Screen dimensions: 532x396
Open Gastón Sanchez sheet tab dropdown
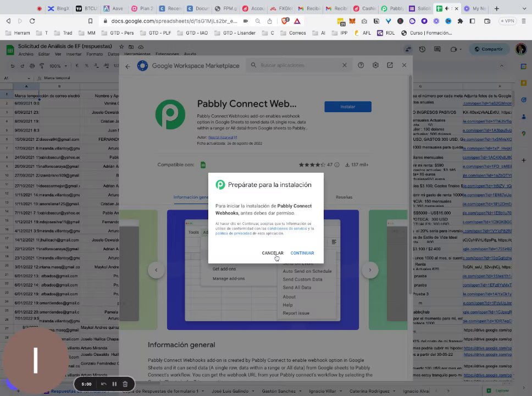300,391
